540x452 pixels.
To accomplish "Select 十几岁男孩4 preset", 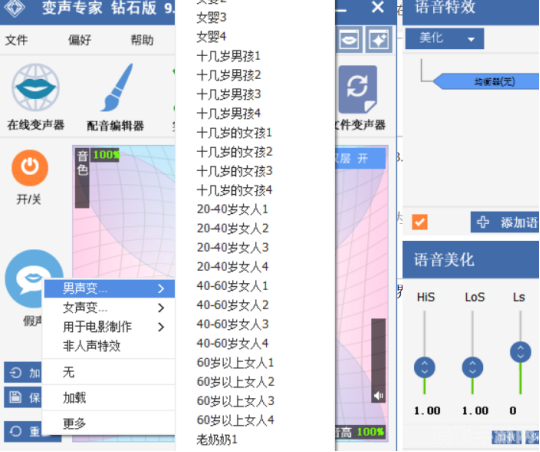I will [229, 113].
